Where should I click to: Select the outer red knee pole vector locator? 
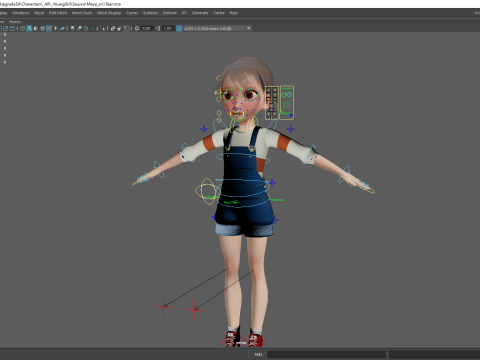(x=164, y=306)
